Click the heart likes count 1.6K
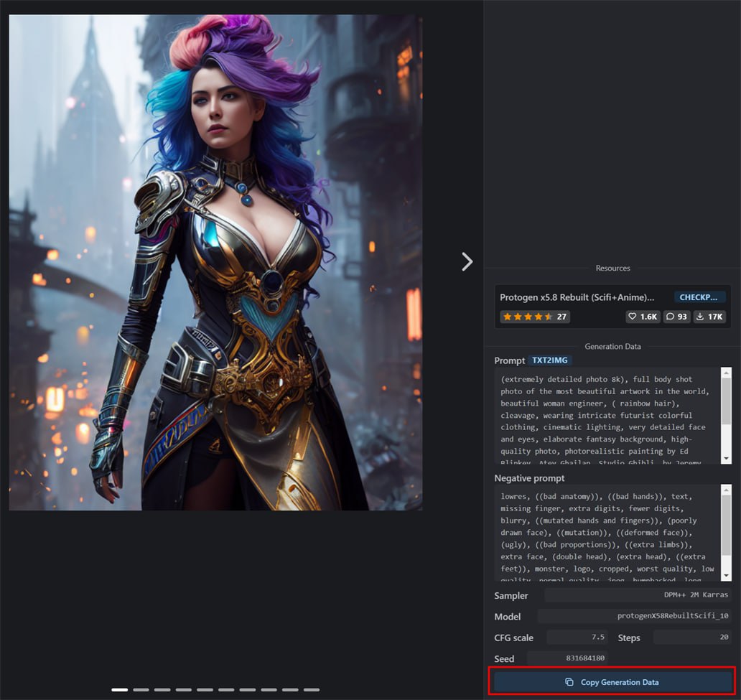The width and height of the screenshot is (741, 700). point(642,317)
